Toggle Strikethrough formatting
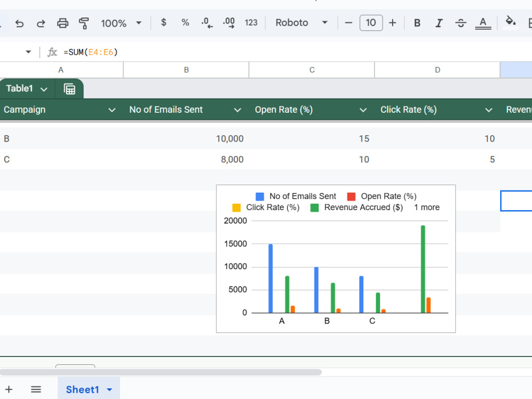Viewport: 532px width, 399px height. pyautogui.click(x=460, y=23)
